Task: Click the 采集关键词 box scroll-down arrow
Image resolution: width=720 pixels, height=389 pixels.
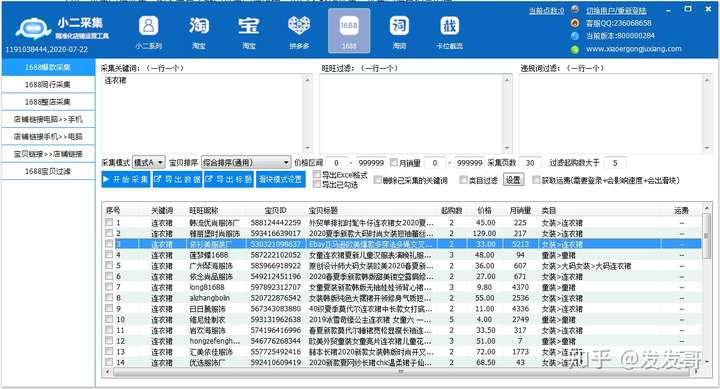Action: coord(308,148)
